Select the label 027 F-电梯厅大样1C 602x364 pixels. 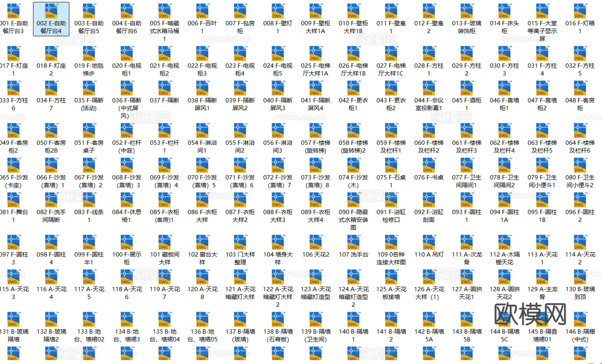tap(391, 70)
